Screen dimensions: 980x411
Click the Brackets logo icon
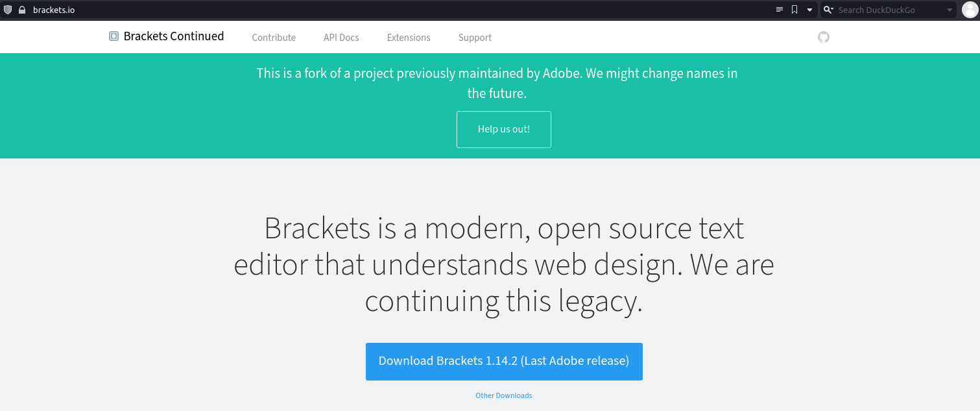point(114,36)
